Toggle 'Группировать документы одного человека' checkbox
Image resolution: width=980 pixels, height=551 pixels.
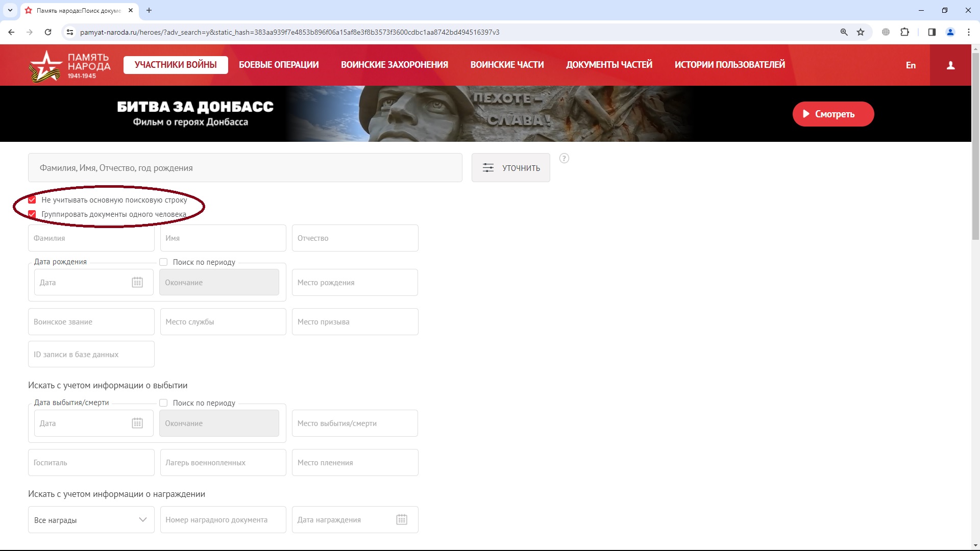32,214
